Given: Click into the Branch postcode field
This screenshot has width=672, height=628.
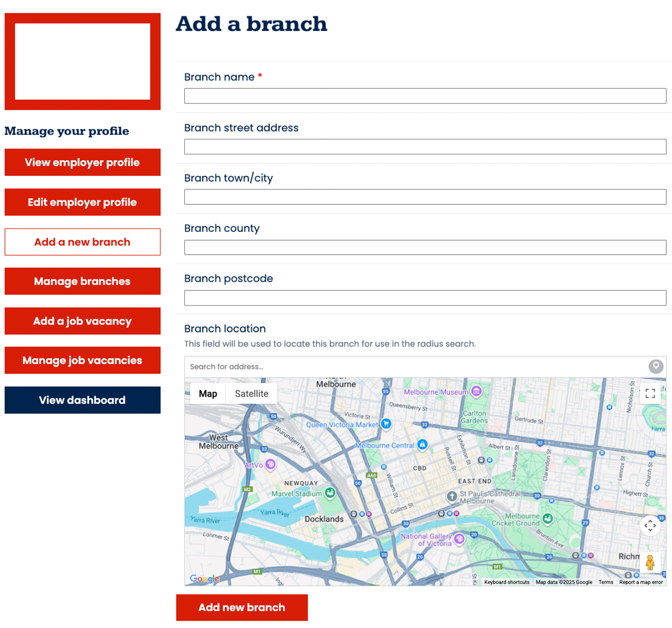Looking at the screenshot, I should pyautogui.click(x=424, y=298).
